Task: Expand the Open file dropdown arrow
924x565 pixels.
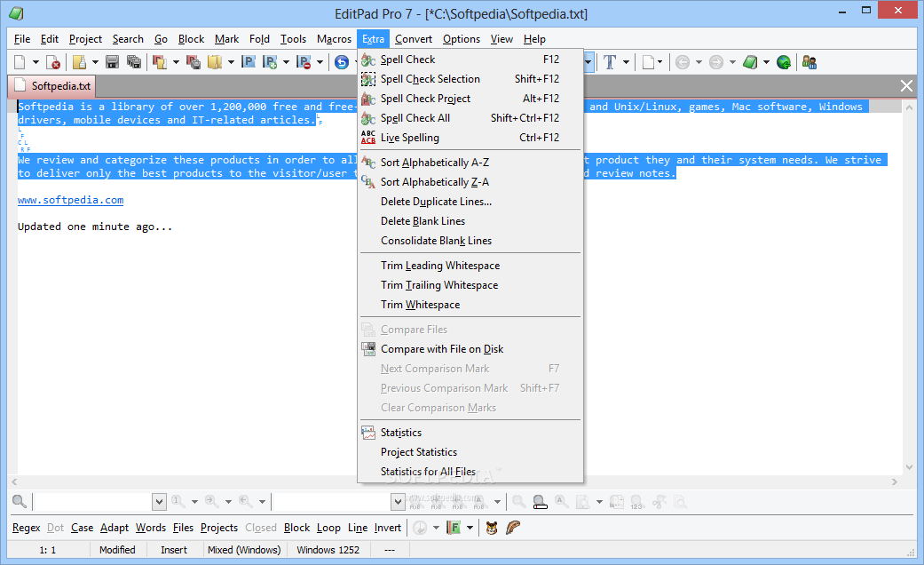Action: [95, 62]
